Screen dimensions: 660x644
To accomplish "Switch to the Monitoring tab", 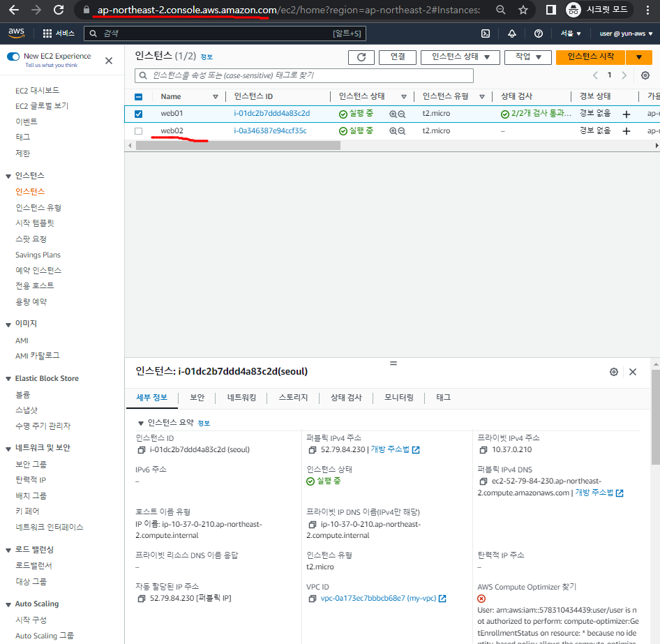I will [399, 397].
